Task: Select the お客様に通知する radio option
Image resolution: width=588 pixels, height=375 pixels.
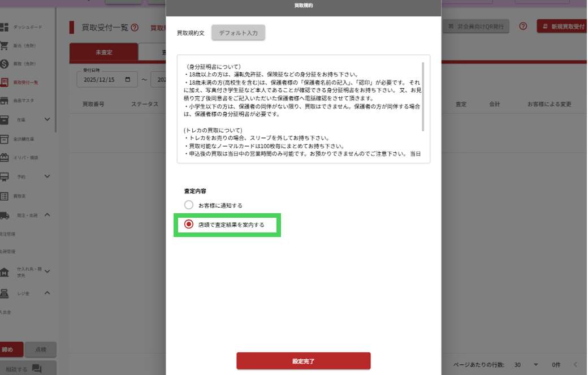Action: click(x=189, y=205)
